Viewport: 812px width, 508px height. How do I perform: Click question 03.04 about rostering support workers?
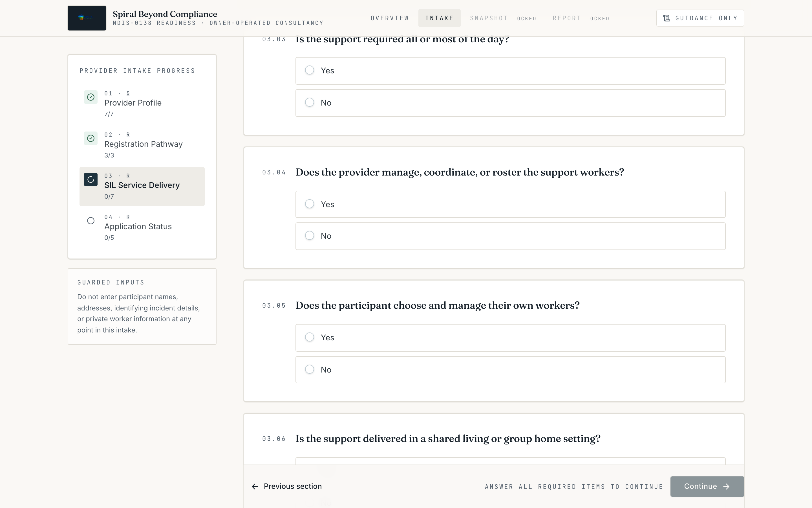pos(460,172)
